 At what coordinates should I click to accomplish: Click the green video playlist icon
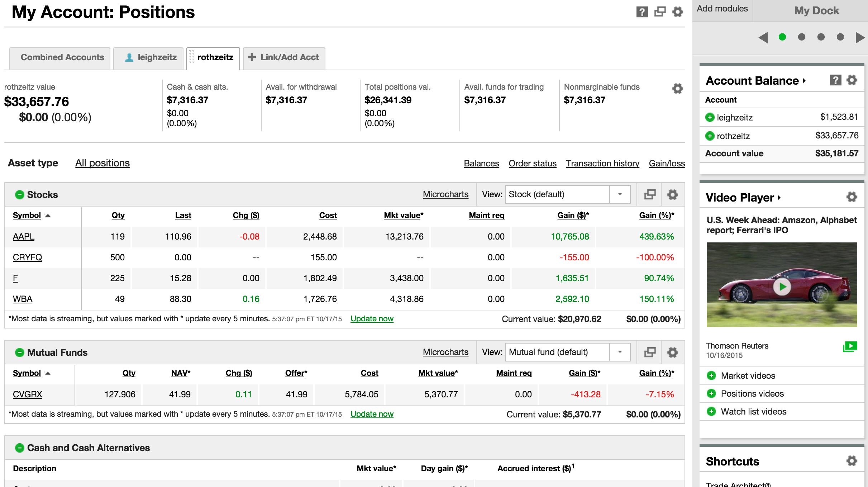click(850, 346)
